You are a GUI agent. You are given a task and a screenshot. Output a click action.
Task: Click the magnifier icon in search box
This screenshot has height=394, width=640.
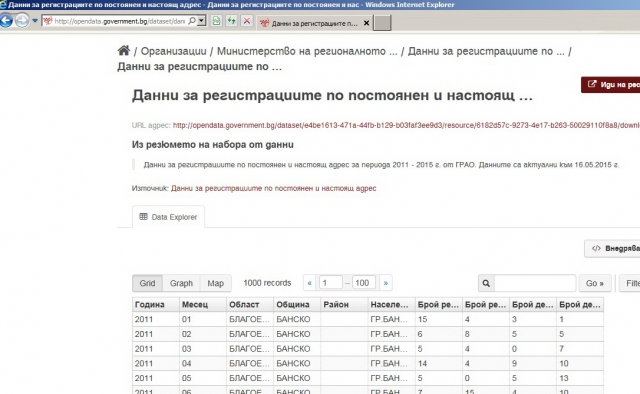[486, 283]
